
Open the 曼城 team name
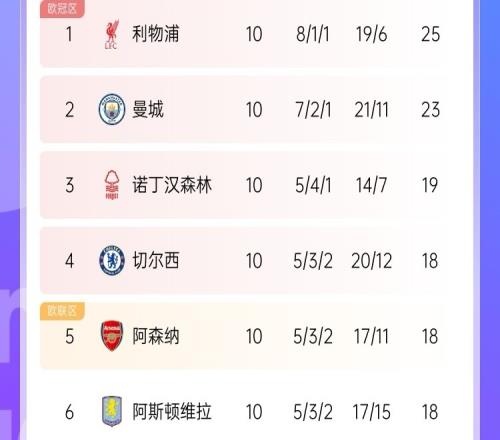pyautogui.click(x=148, y=109)
